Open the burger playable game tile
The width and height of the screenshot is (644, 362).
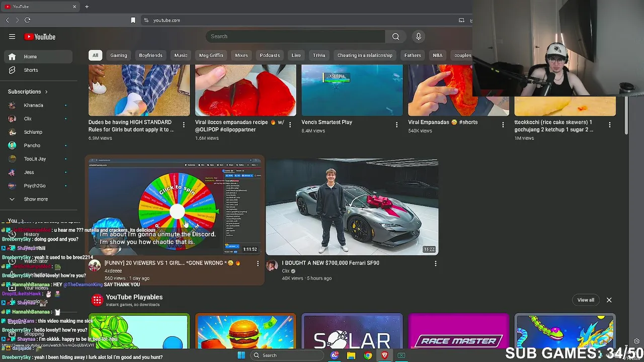click(x=246, y=331)
